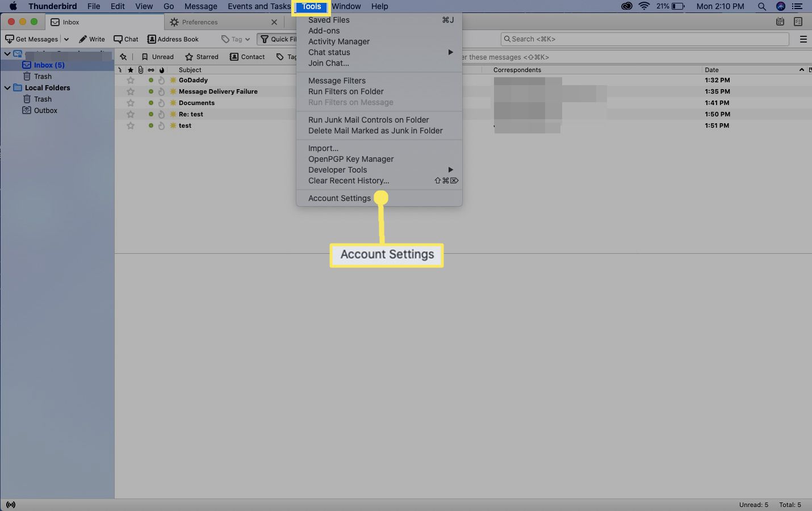Open the Get Messages dropdown arrow

click(x=66, y=39)
